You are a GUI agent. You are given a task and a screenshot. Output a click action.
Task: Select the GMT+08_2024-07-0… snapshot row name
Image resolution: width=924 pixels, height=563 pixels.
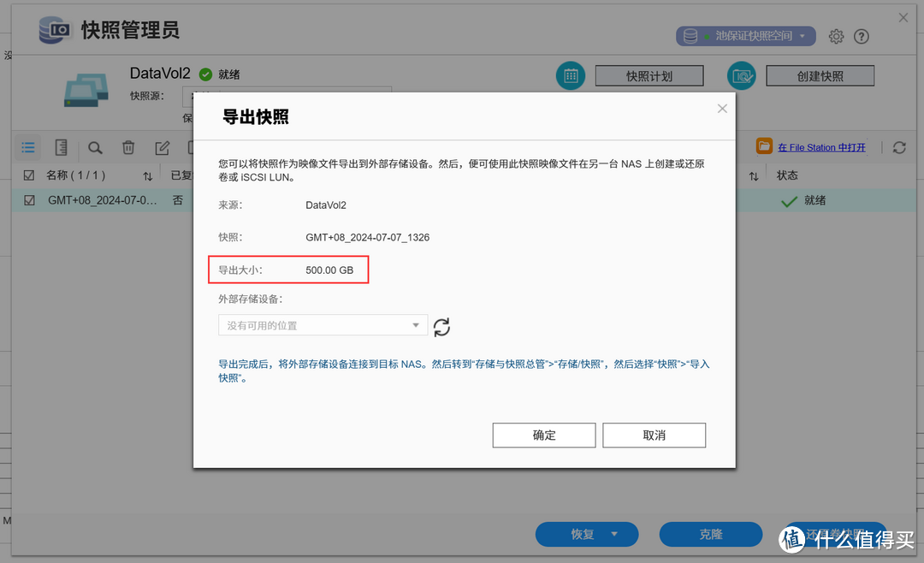click(103, 200)
